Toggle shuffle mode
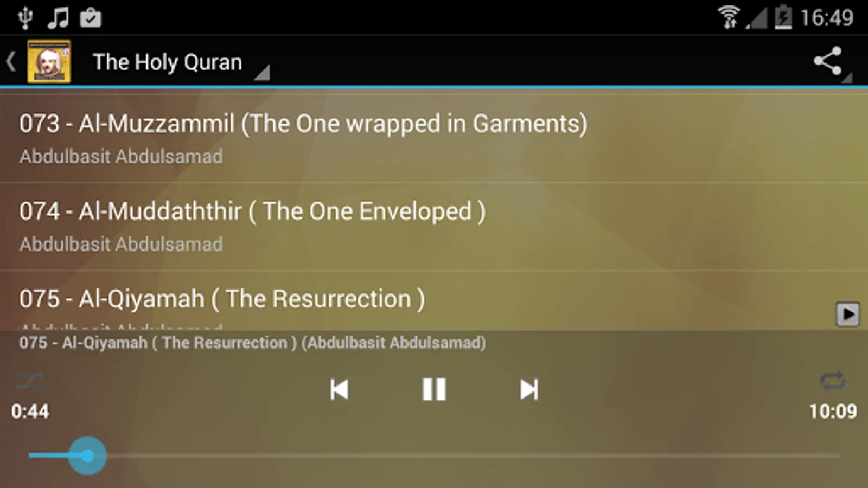868x488 pixels. pos(29,381)
